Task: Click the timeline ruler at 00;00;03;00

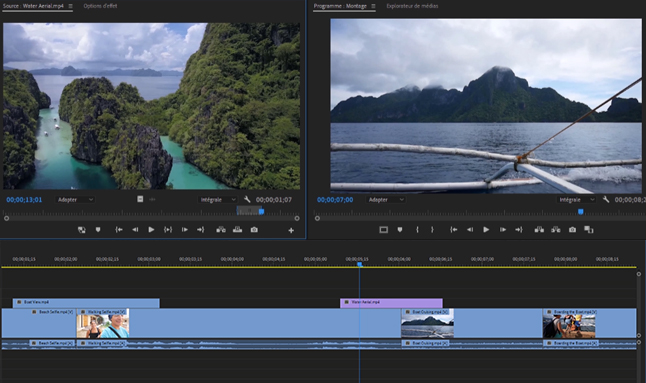Action: (x=149, y=259)
